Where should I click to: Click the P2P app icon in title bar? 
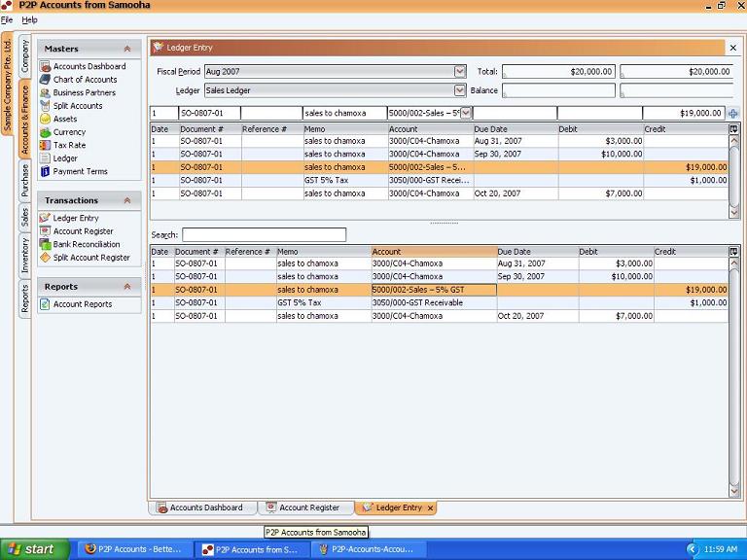click(7, 5)
